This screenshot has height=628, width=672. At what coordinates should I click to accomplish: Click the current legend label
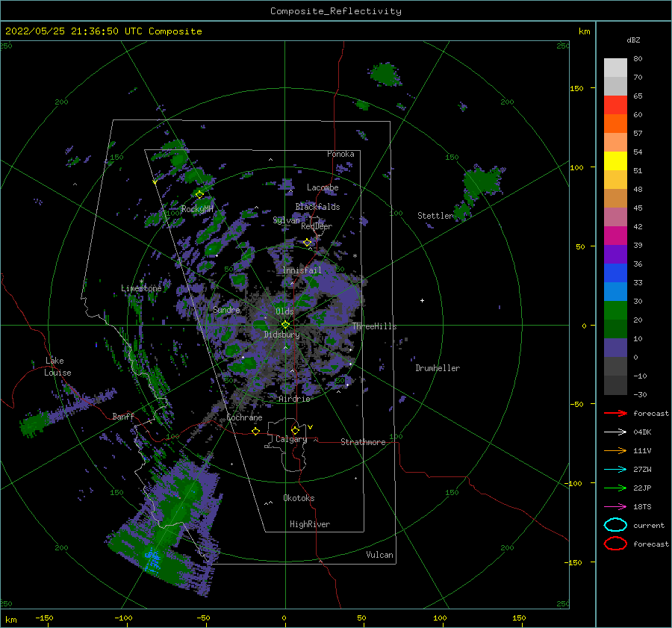click(x=649, y=526)
